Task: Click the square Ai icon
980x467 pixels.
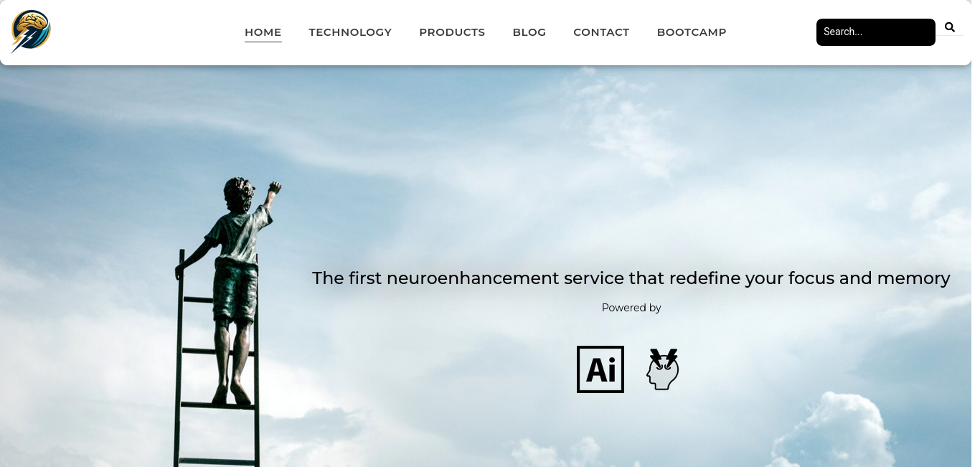Action: [x=600, y=369]
